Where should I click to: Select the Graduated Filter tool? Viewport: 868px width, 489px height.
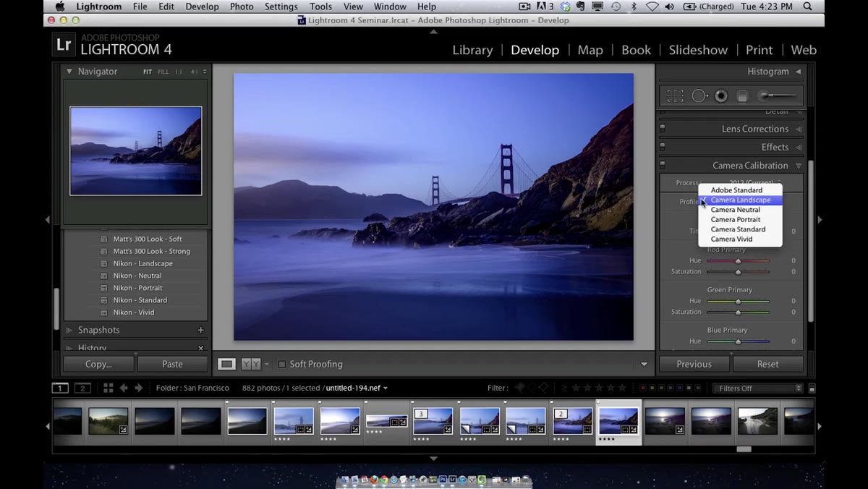pyautogui.click(x=742, y=95)
